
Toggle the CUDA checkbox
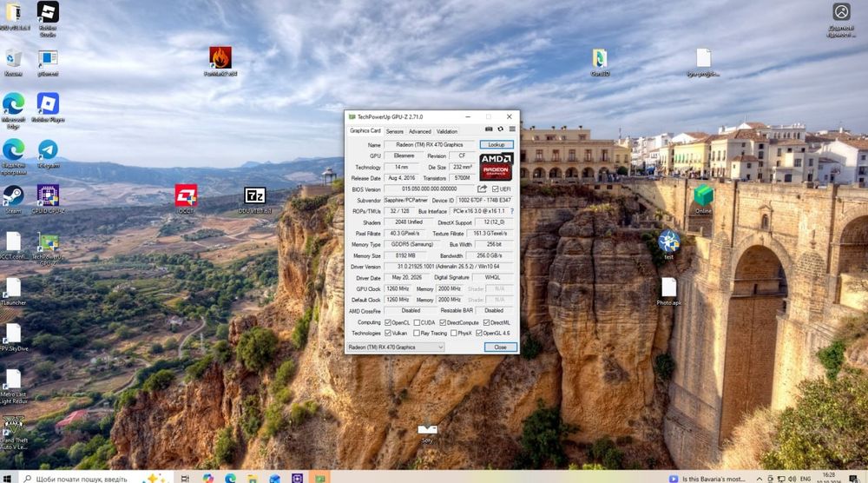pos(417,322)
